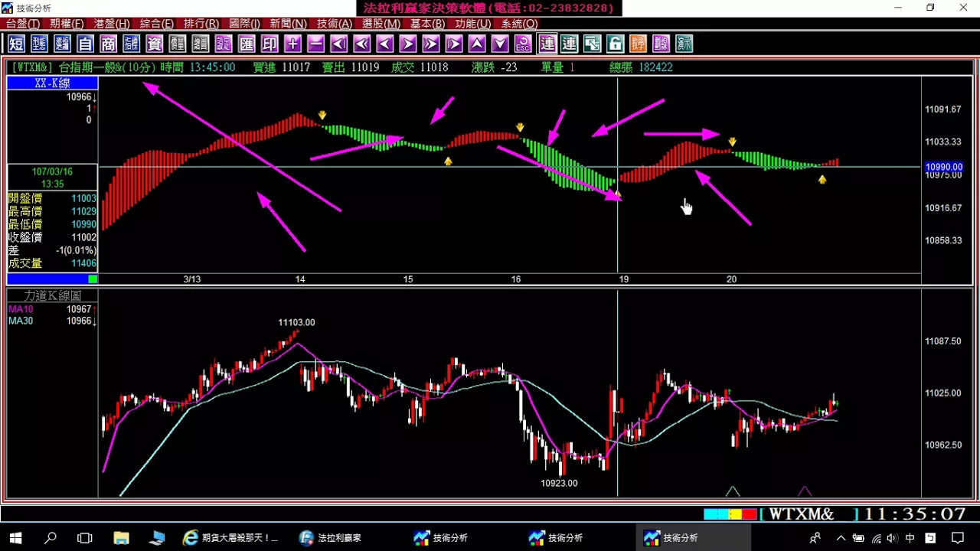Click the 107/03/16 date label
Viewport: 980px width, 551px height.
tap(52, 172)
